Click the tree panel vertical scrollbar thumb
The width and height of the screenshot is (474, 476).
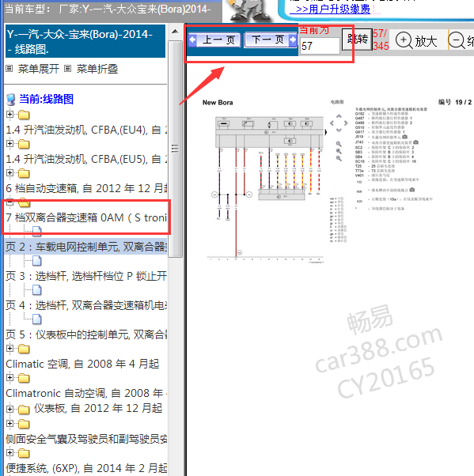(175, 149)
